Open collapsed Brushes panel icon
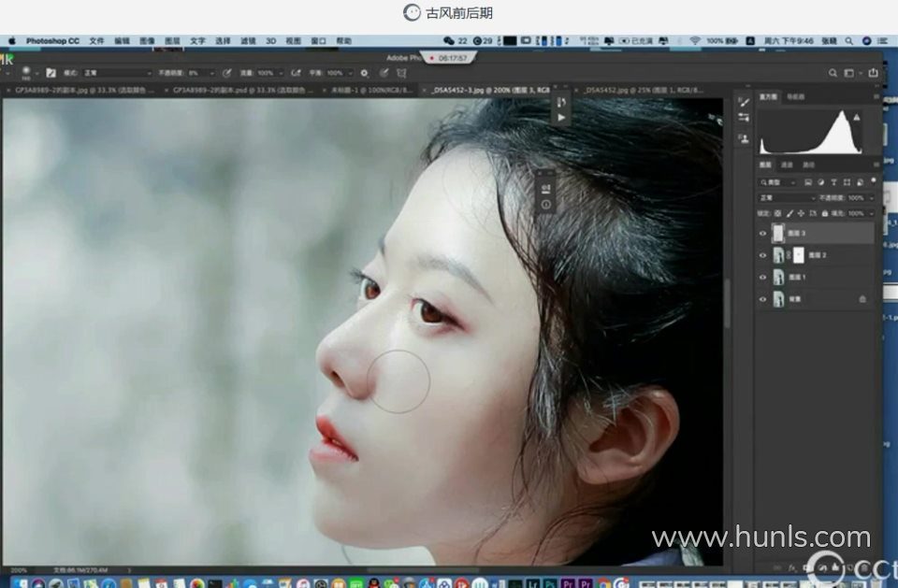Viewport: 898px width, 588px height. click(744, 118)
